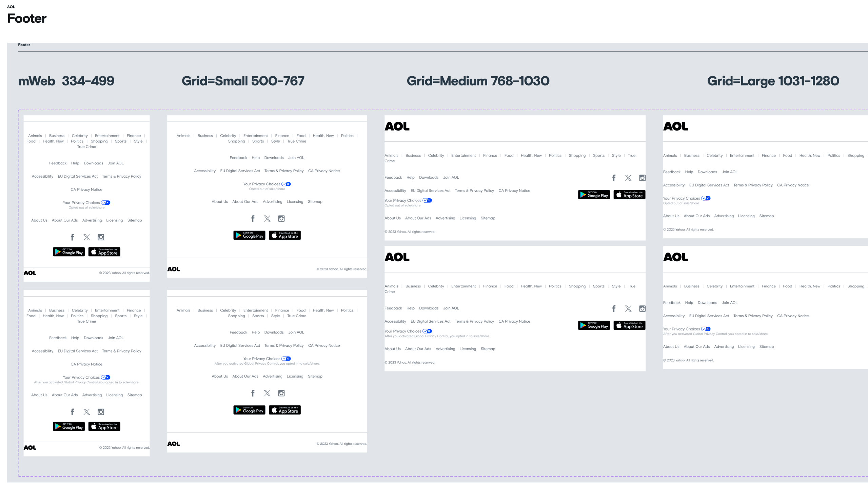This screenshot has width=868, height=484.
Task: Open Google Play badge in mWeb opted-out footer
Action: click(69, 252)
